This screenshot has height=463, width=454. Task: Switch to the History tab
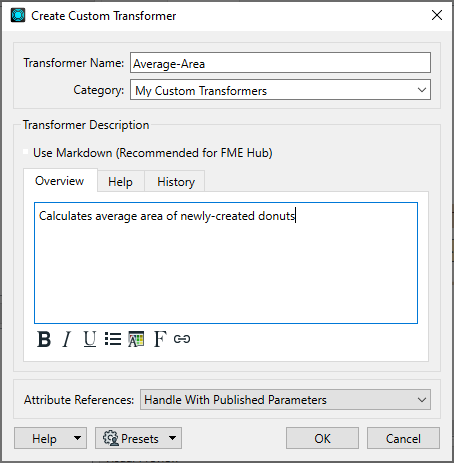coord(176,181)
